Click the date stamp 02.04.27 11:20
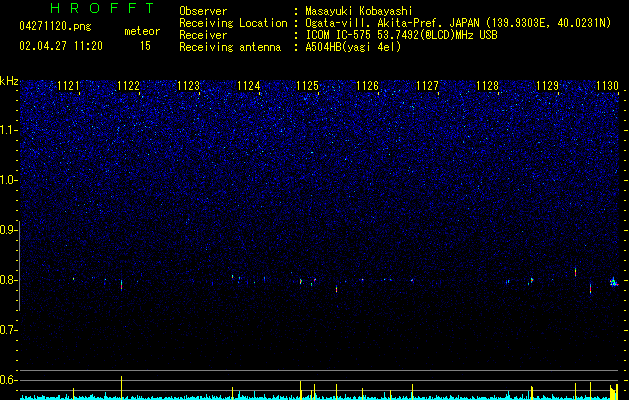The height and width of the screenshot is (400, 629). pos(61,46)
